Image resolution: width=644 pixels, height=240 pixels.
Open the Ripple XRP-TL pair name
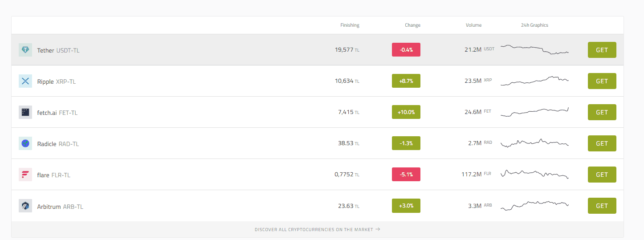pyautogui.click(x=57, y=81)
